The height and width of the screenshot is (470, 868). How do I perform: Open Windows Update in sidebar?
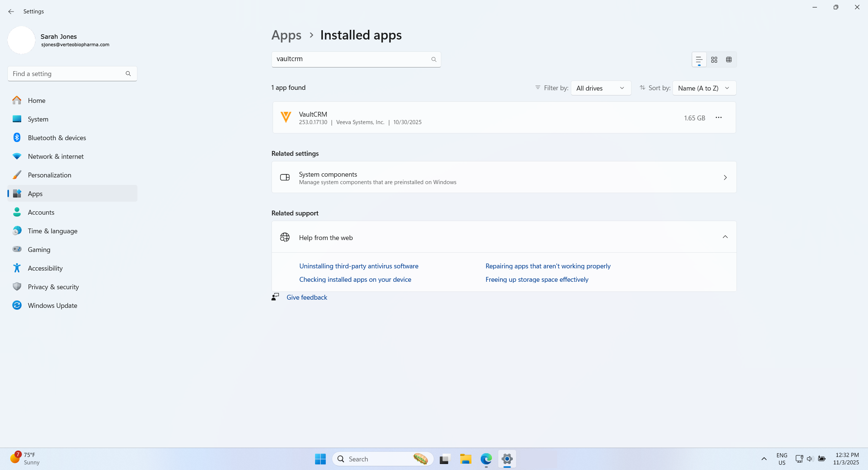53,306
